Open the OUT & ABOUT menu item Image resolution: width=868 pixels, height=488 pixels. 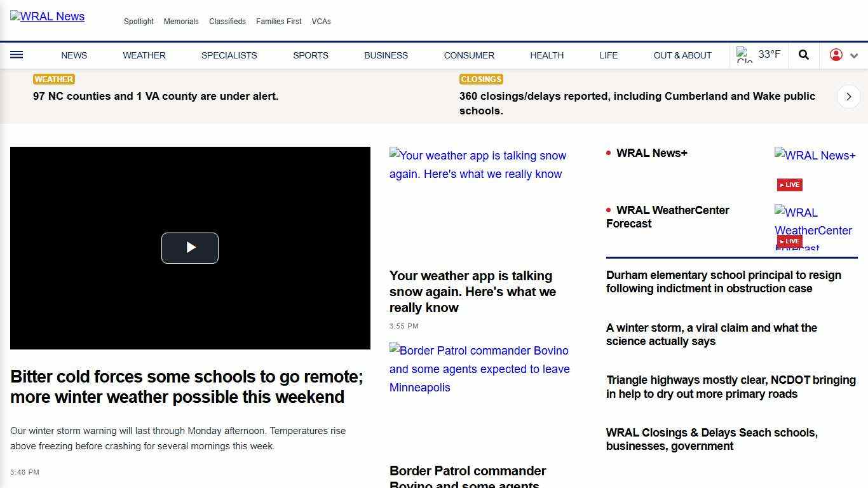pyautogui.click(x=682, y=55)
